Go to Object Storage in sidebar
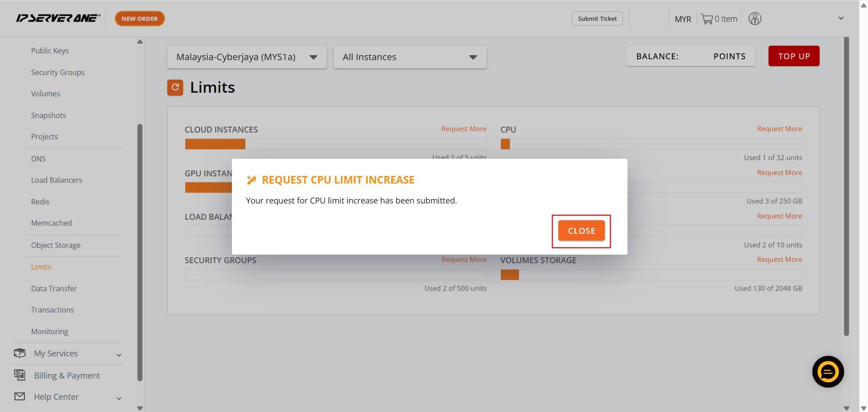Screen dimensions: 868x412 (x=56, y=245)
